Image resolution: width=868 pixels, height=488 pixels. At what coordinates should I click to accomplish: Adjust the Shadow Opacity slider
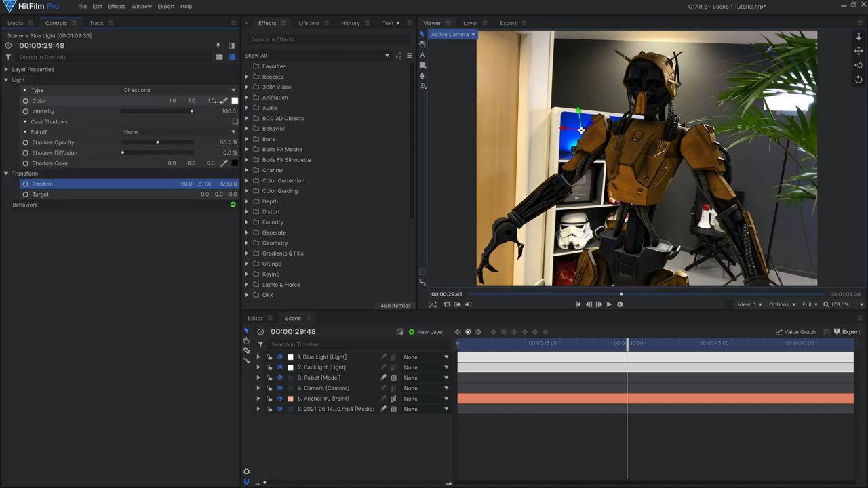click(x=157, y=142)
